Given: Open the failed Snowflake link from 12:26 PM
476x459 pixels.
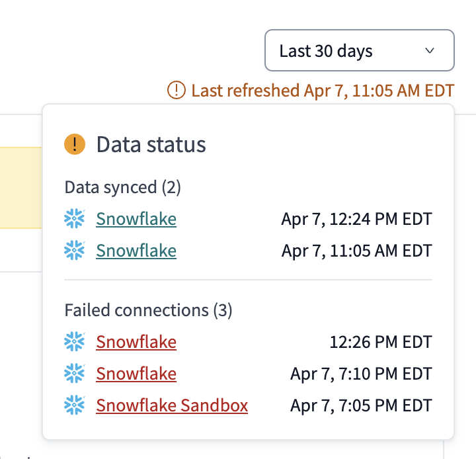Looking at the screenshot, I should click(x=136, y=342).
